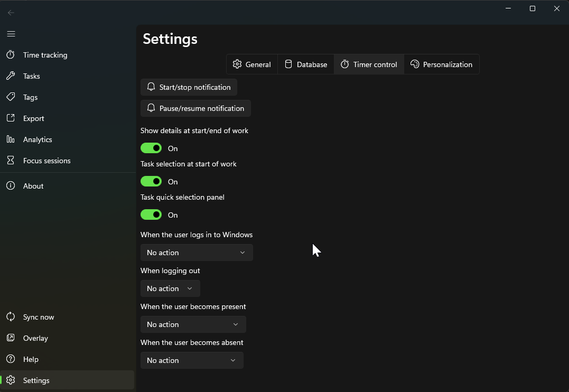Open the When logging out dropdown

pyautogui.click(x=170, y=288)
